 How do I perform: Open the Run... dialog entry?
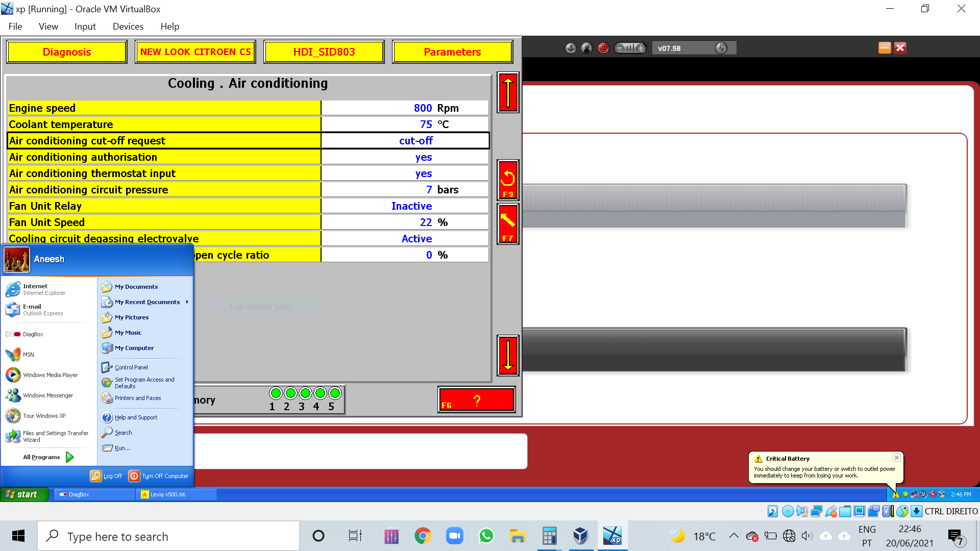point(145,448)
